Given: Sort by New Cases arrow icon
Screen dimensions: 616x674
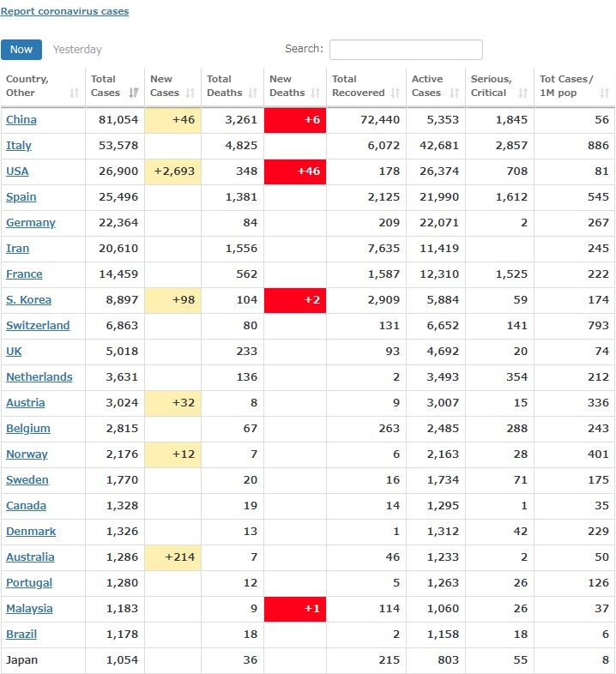Looking at the screenshot, I should coord(190,93).
